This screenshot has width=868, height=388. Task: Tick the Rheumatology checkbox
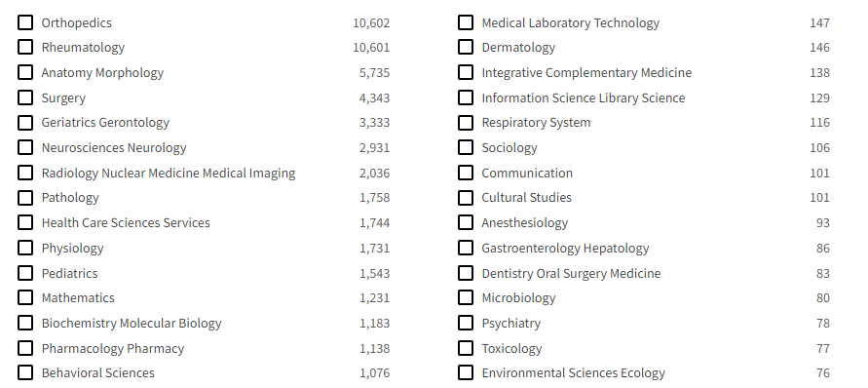(x=25, y=47)
